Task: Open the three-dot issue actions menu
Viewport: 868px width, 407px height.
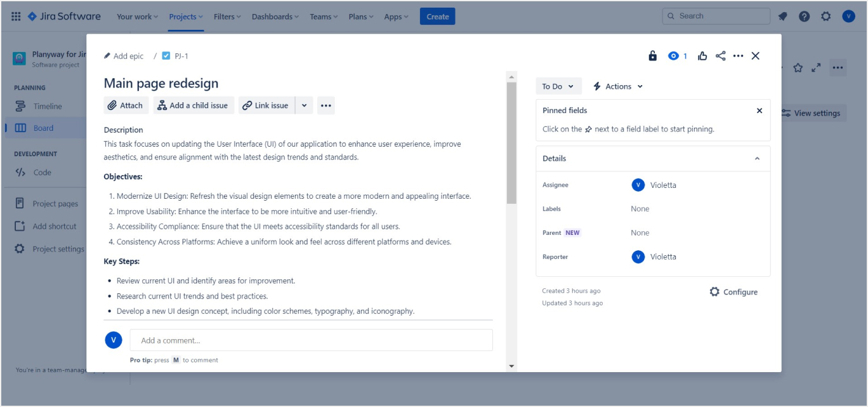Action: click(738, 56)
